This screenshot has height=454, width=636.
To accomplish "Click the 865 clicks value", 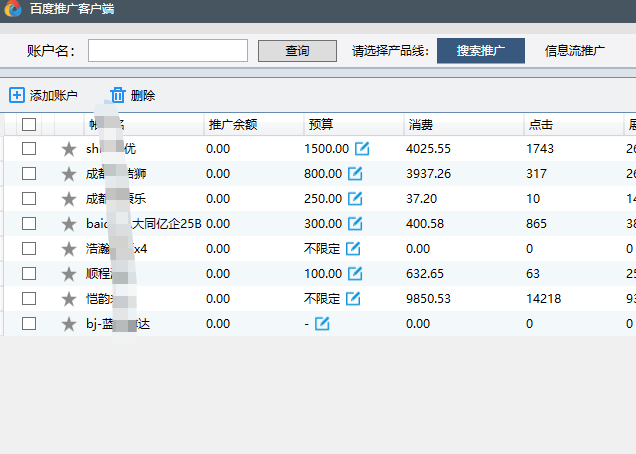I will pos(536,224).
